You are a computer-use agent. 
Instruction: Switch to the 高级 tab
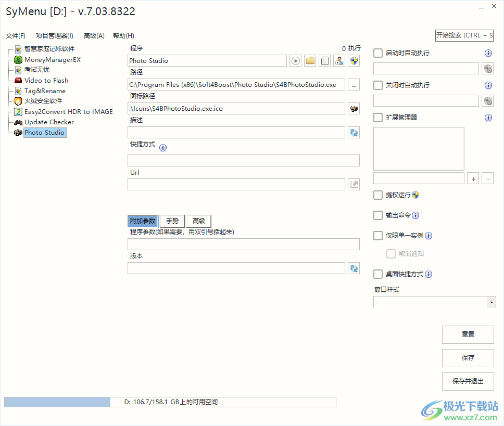pyautogui.click(x=199, y=221)
